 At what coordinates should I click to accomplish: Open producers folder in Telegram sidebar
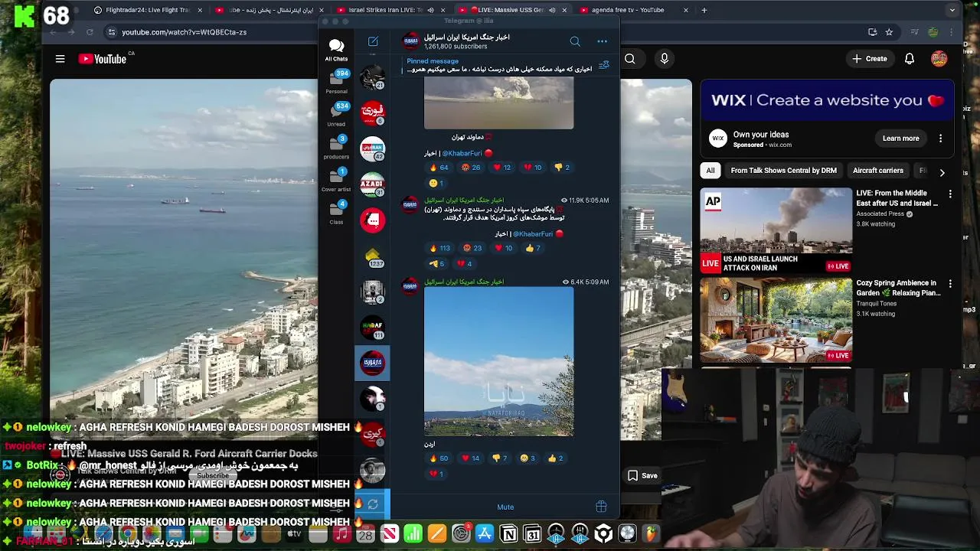click(336, 147)
